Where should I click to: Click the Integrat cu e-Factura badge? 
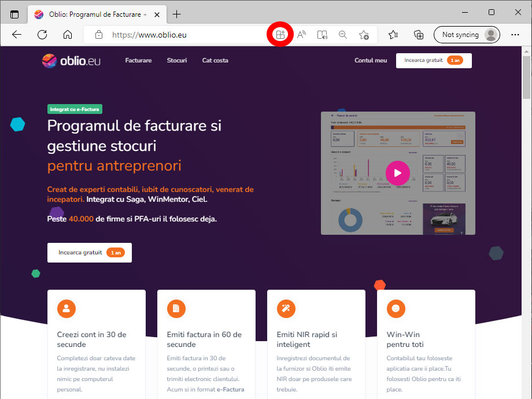tap(75, 109)
